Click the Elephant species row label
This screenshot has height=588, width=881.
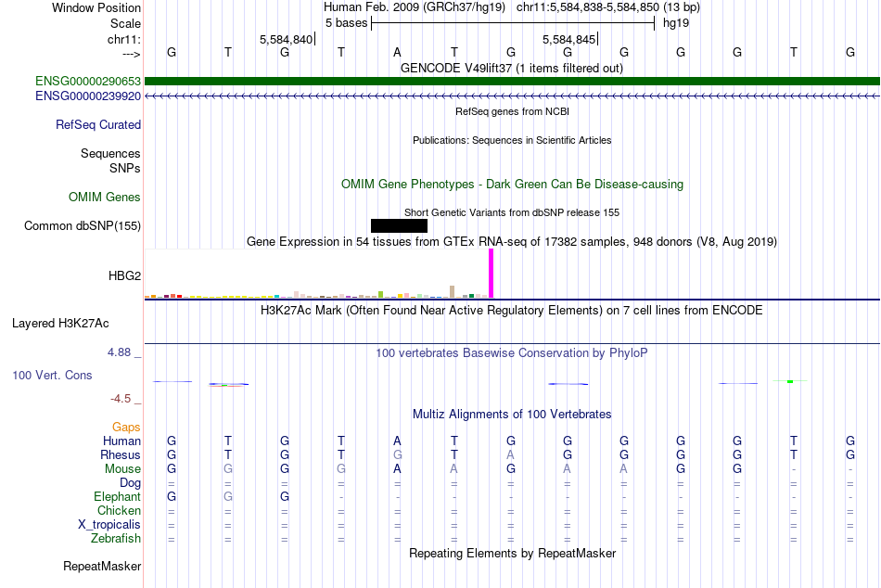coord(118,496)
